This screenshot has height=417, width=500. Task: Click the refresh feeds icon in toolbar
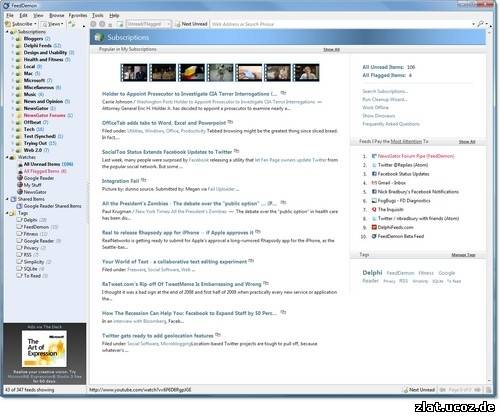tap(71, 24)
